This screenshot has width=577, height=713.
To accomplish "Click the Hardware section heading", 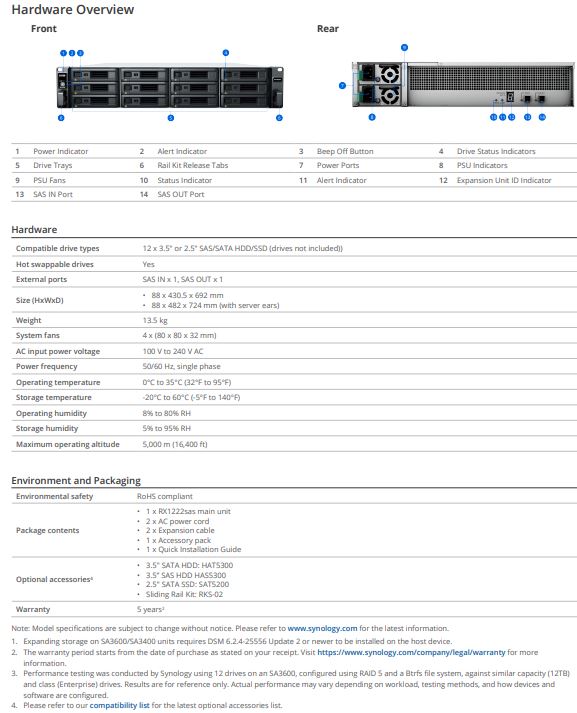I will [x=34, y=230].
